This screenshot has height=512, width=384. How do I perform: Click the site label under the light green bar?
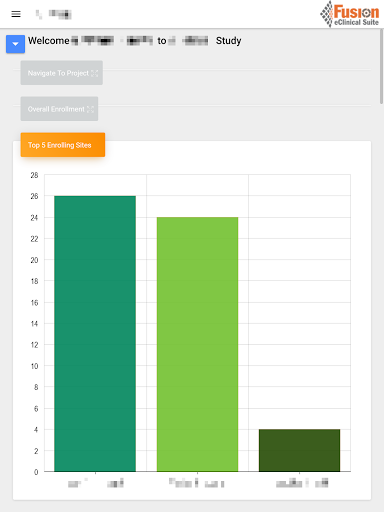[197, 483]
